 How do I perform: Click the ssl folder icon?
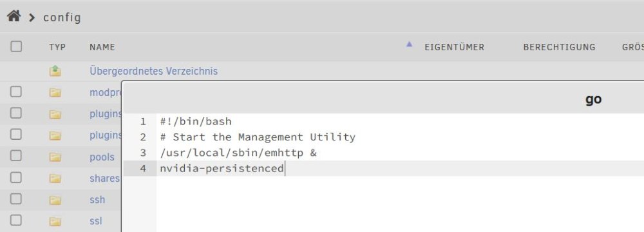(x=55, y=221)
